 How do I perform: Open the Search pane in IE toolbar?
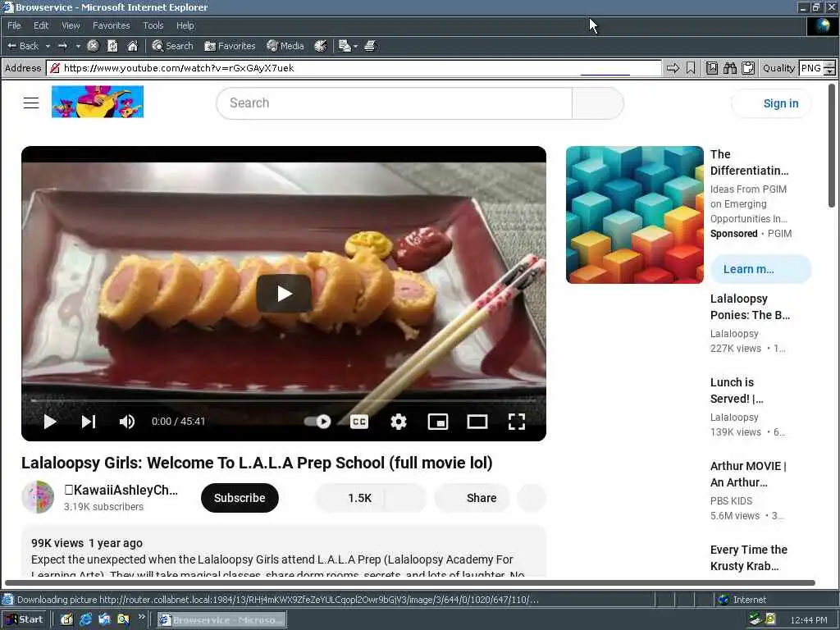[x=172, y=46]
